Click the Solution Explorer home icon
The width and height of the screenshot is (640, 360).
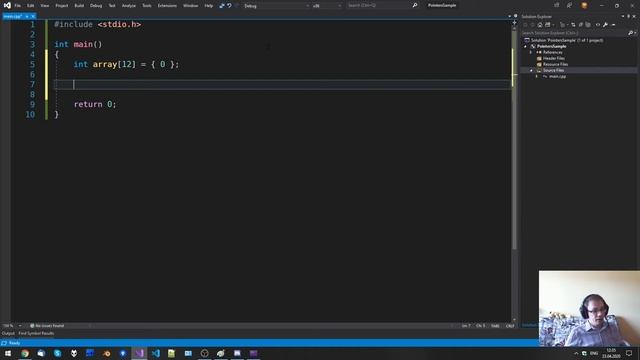[540, 25]
